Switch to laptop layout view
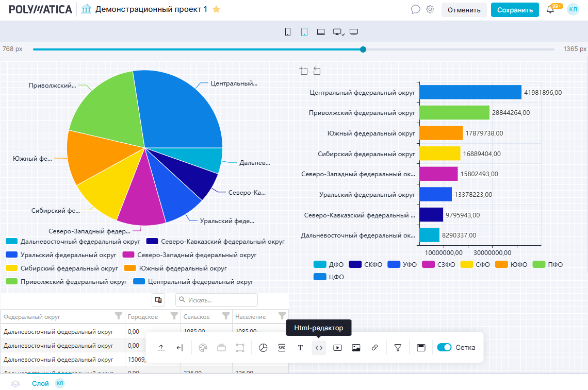The height and width of the screenshot is (390, 588). (321, 32)
